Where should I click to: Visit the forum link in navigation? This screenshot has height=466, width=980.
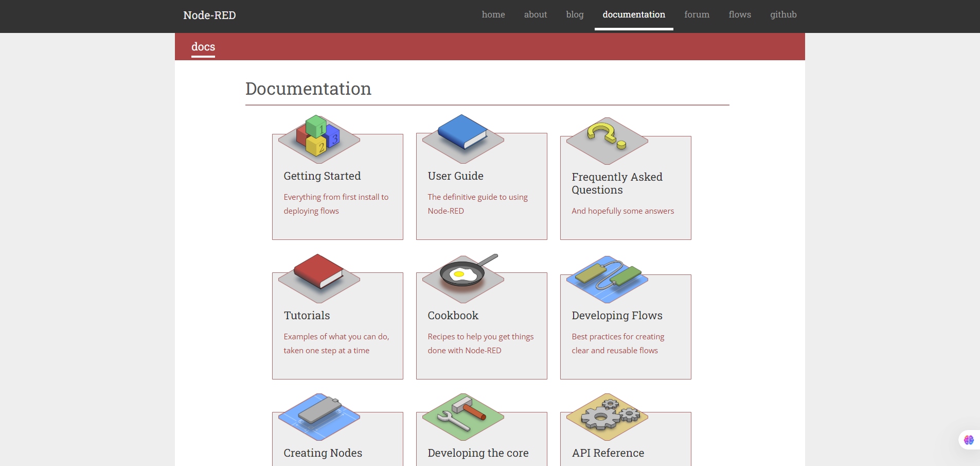[x=697, y=14]
